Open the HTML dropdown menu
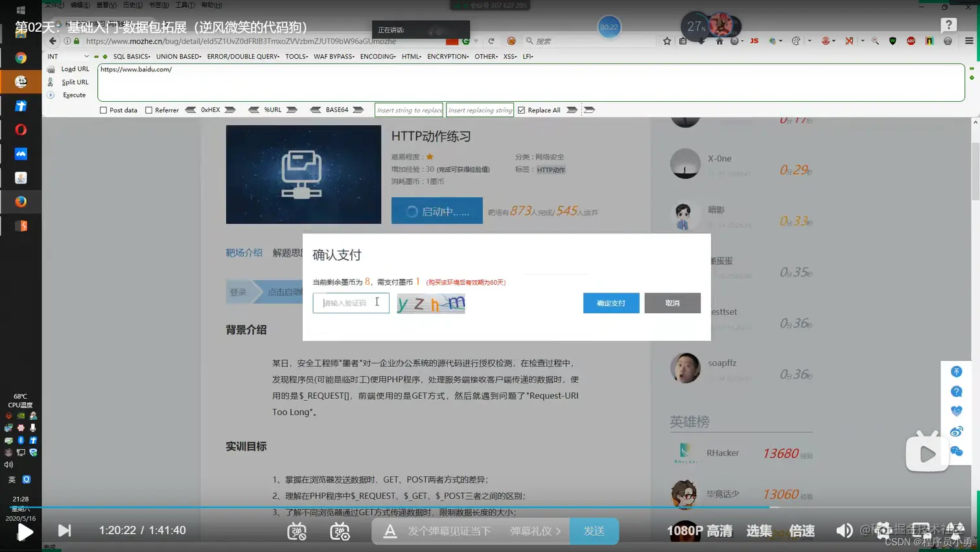This screenshot has width=980, height=552. tap(412, 56)
